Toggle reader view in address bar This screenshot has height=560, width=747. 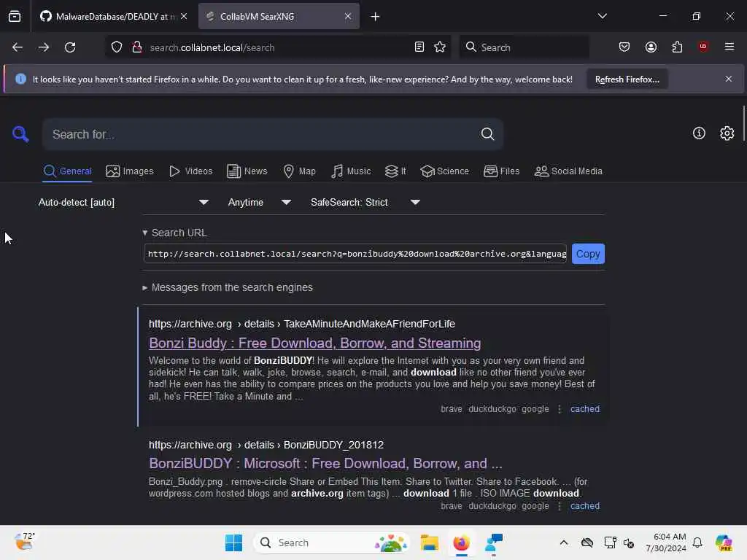pos(419,47)
